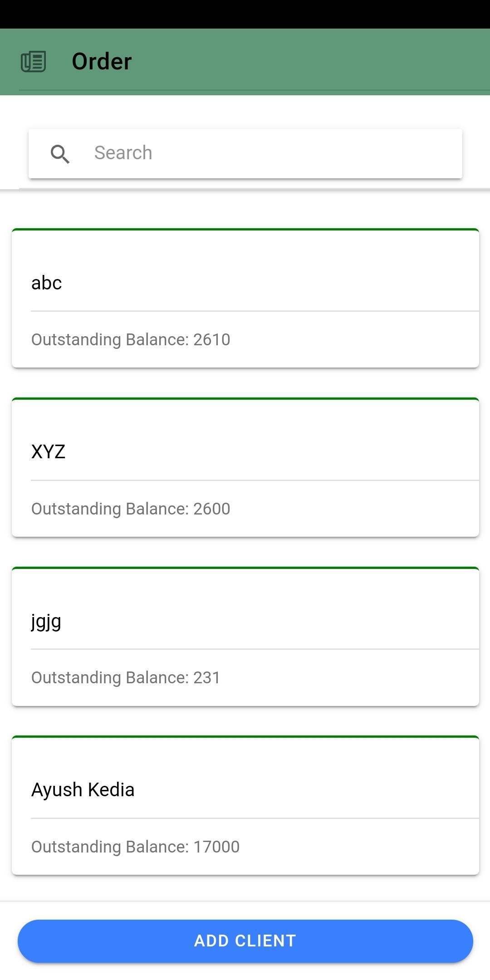The image size is (490, 980).
Task: Open client named jgjg
Action: (x=46, y=622)
